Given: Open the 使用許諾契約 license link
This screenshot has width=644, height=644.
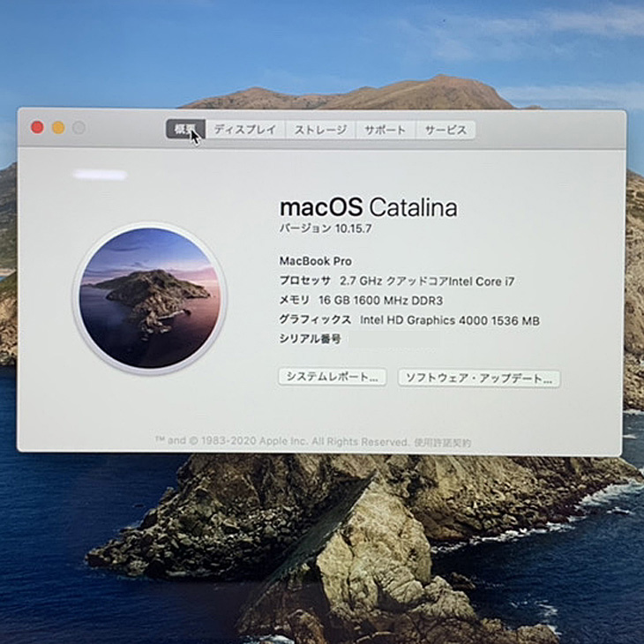Looking at the screenshot, I should [x=442, y=443].
